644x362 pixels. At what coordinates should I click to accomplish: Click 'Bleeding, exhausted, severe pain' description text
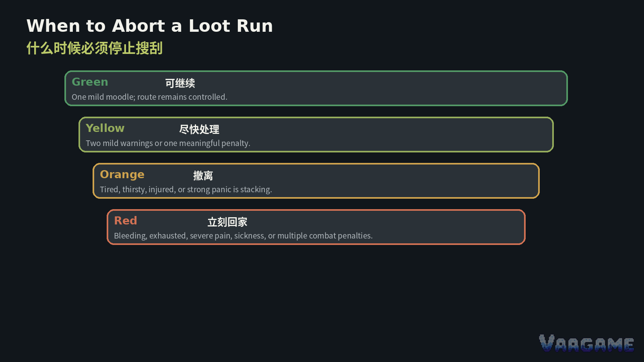[x=243, y=236]
